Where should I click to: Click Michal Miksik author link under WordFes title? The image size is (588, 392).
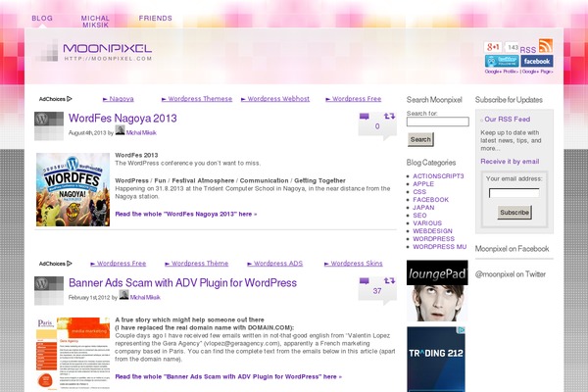click(141, 133)
